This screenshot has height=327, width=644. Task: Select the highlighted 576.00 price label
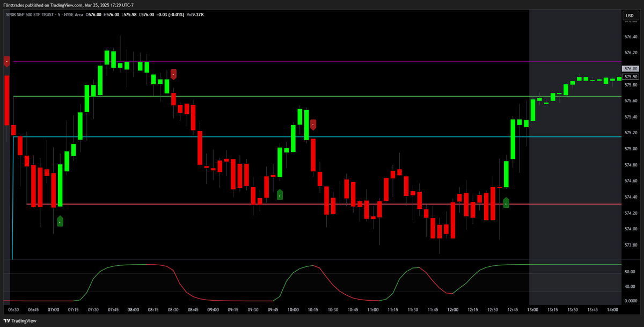631,69
